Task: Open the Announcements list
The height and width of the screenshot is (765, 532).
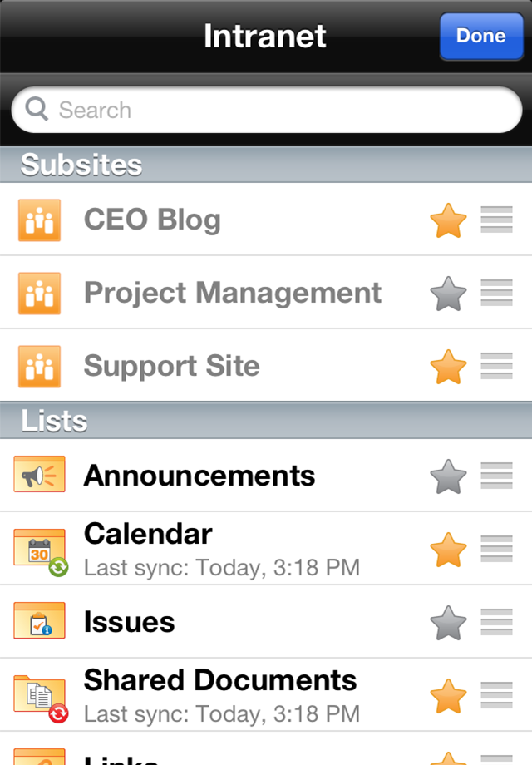Action: click(x=199, y=476)
